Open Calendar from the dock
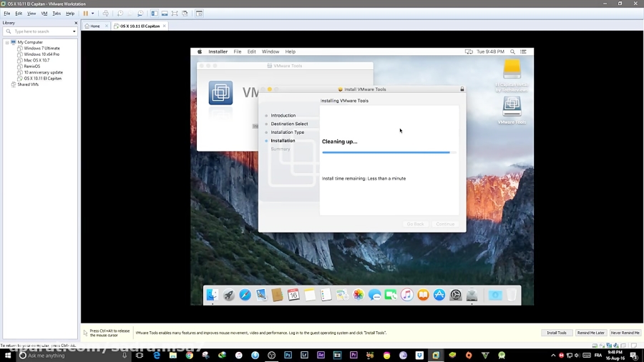The width and height of the screenshot is (644, 362). point(293,295)
